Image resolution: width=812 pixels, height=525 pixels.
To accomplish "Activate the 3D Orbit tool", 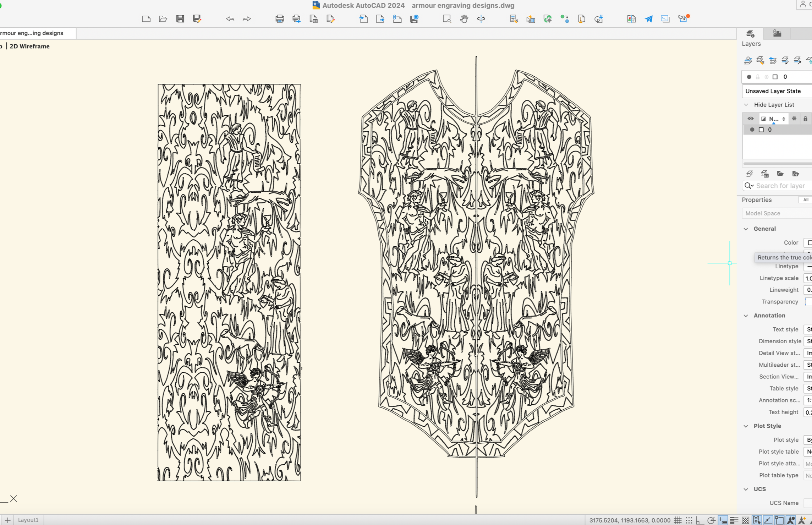I will (x=481, y=19).
